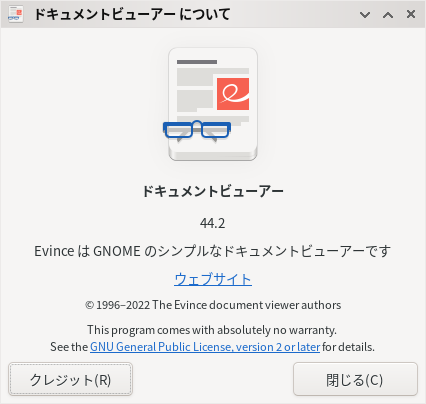The image size is (426, 404).
Task: Click the blue glasses on the app logo
Action: pyautogui.click(x=197, y=129)
